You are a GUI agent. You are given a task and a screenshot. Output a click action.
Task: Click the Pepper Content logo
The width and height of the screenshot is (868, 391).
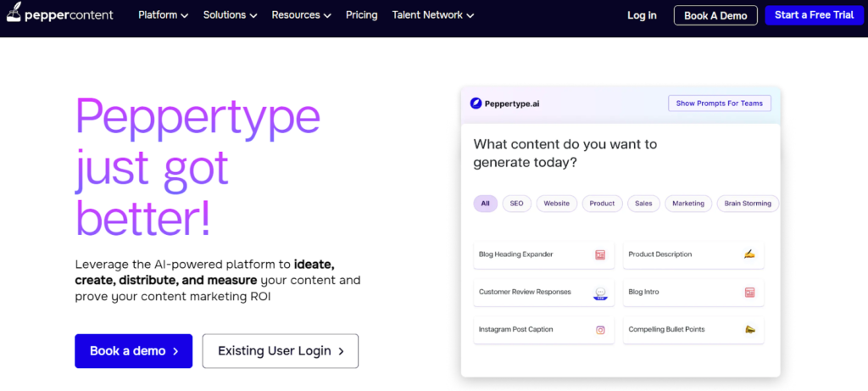click(58, 15)
